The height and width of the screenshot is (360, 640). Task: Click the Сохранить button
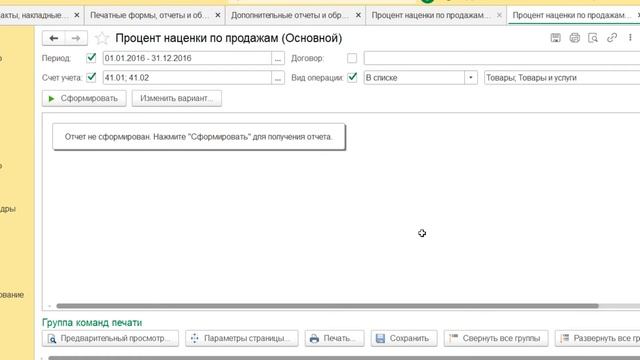pos(404,338)
